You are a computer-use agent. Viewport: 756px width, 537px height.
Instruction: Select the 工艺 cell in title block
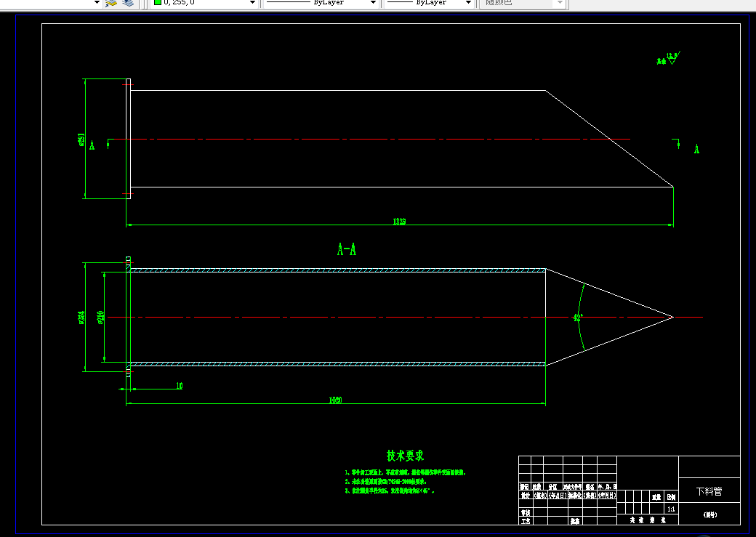(x=526, y=521)
